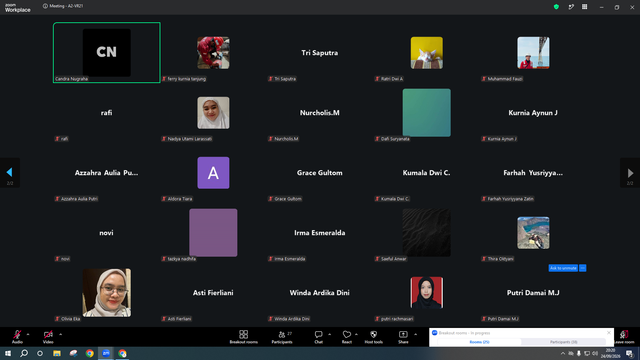Screen dimensions: 640x360
Task: Open File Explorer from taskbar
Action: [x=57, y=353]
